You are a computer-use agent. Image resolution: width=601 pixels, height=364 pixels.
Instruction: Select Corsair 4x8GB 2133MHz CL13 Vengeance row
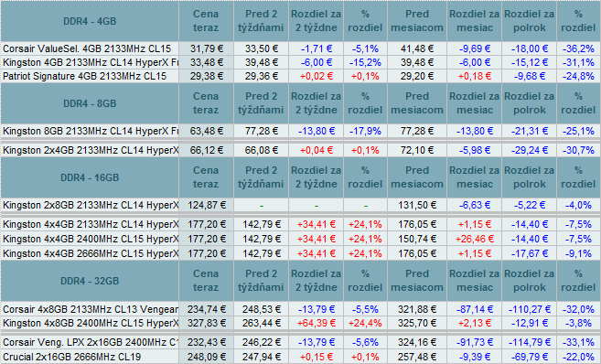300,309
